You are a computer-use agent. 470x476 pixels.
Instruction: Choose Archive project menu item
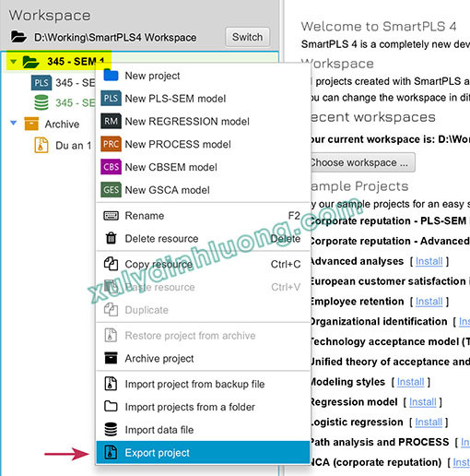[203, 358]
